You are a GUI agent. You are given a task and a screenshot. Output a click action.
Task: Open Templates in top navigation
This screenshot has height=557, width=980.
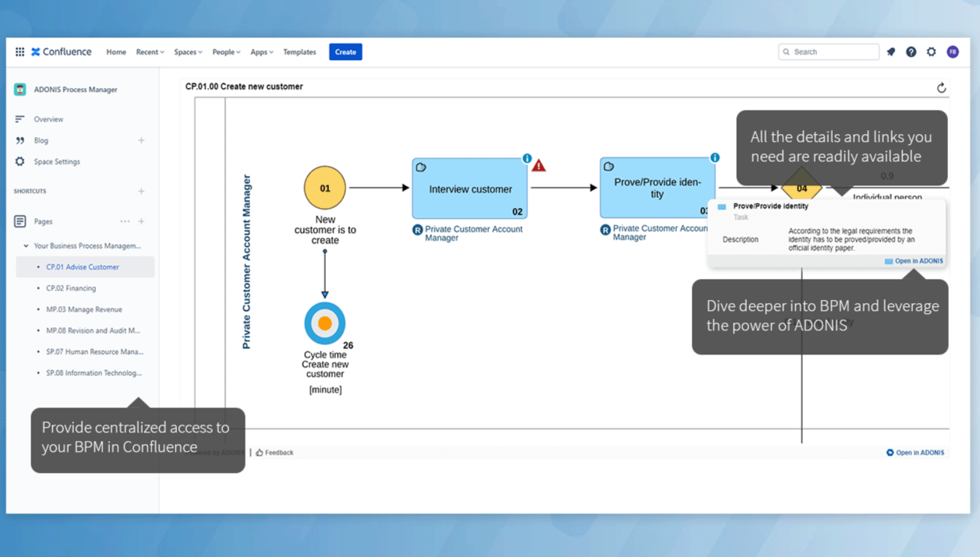pyautogui.click(x=299, y=52)
